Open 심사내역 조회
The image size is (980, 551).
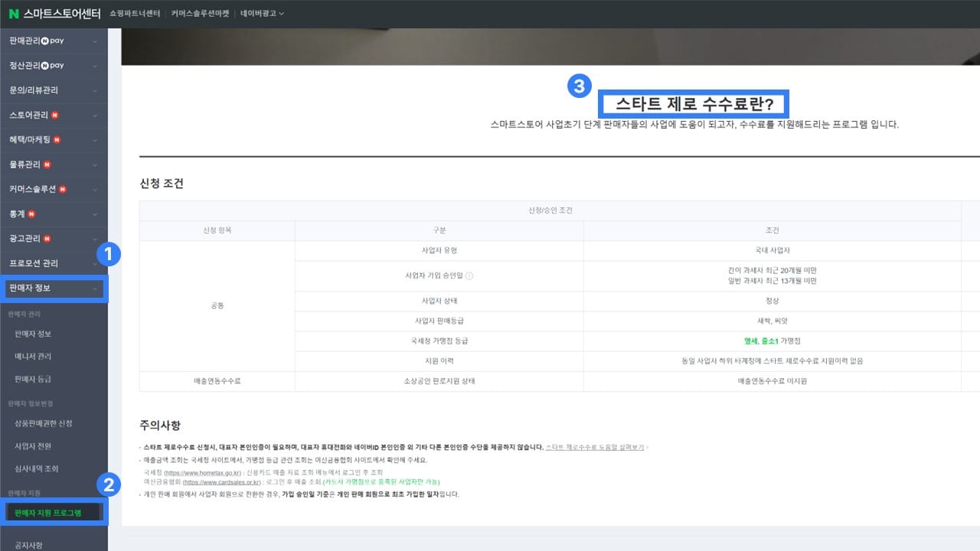(x=36, y=468)
